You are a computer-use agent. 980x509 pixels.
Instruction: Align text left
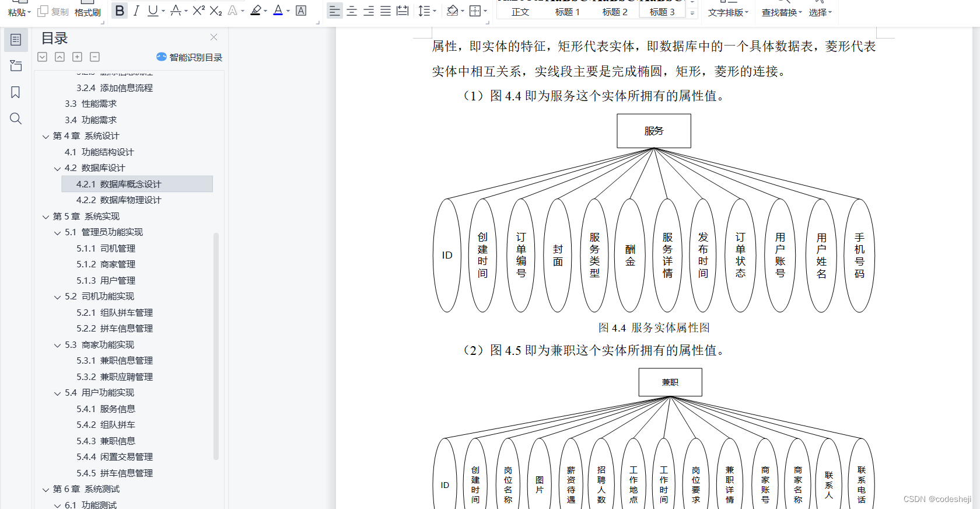click(334, 11)
